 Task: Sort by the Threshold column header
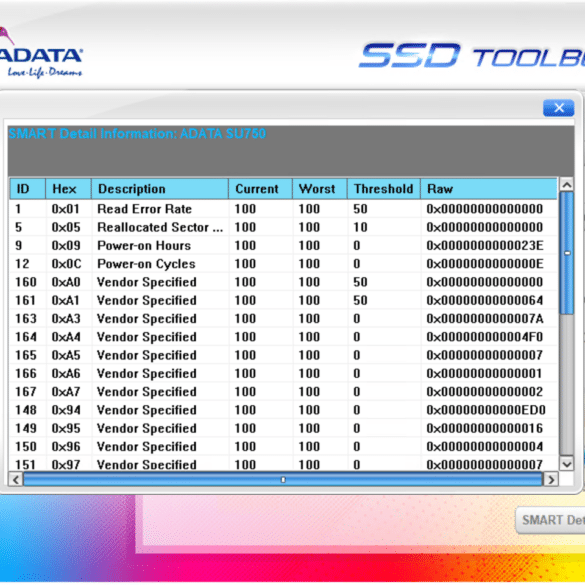pyautogui.click(x=384, y=189)
